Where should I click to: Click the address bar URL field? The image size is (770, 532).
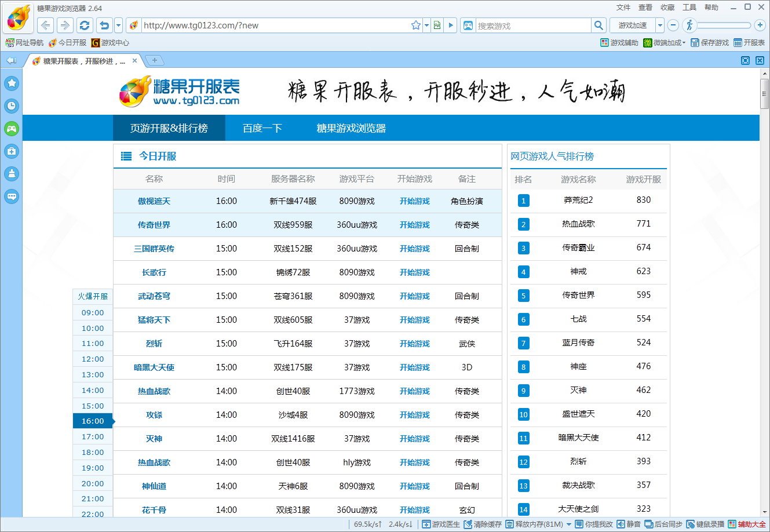point(275,25)
